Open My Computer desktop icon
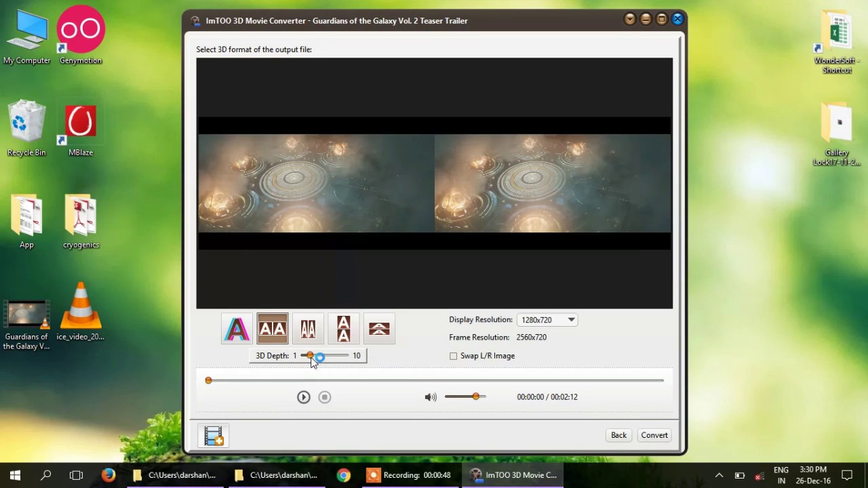 [x=27, y=38]
